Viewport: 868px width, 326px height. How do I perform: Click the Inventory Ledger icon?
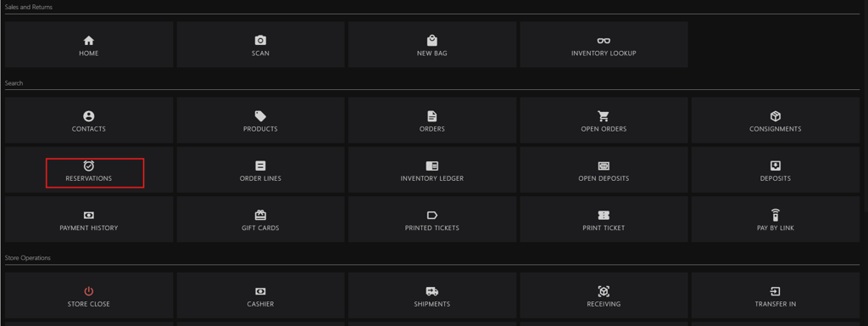[431, 166]
